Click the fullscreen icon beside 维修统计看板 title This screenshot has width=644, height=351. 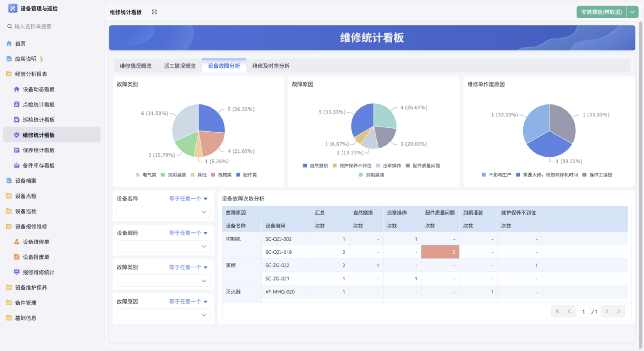[154, 12]
